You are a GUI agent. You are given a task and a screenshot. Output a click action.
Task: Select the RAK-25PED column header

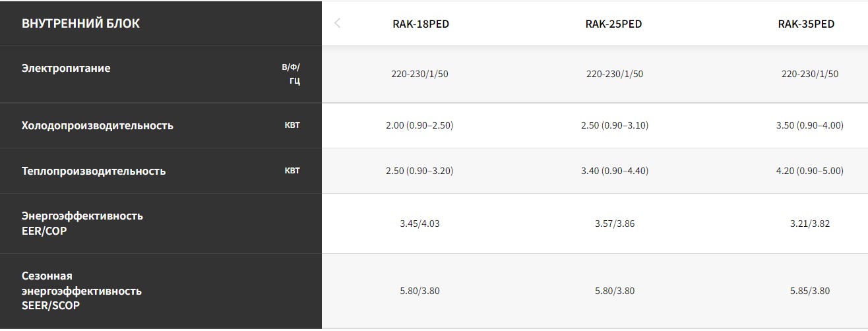coord(613,24)
